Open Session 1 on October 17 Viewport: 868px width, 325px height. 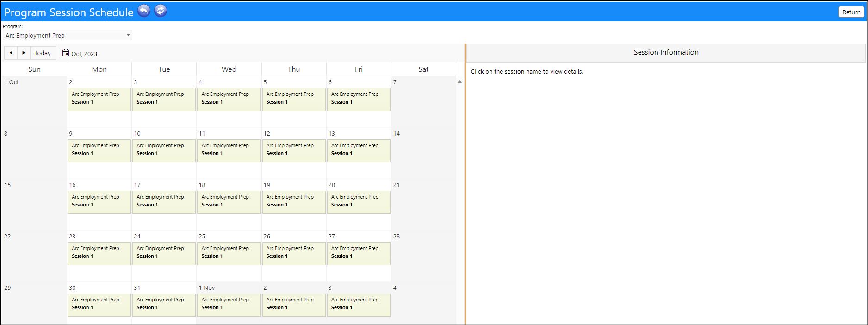pos(164,202)
